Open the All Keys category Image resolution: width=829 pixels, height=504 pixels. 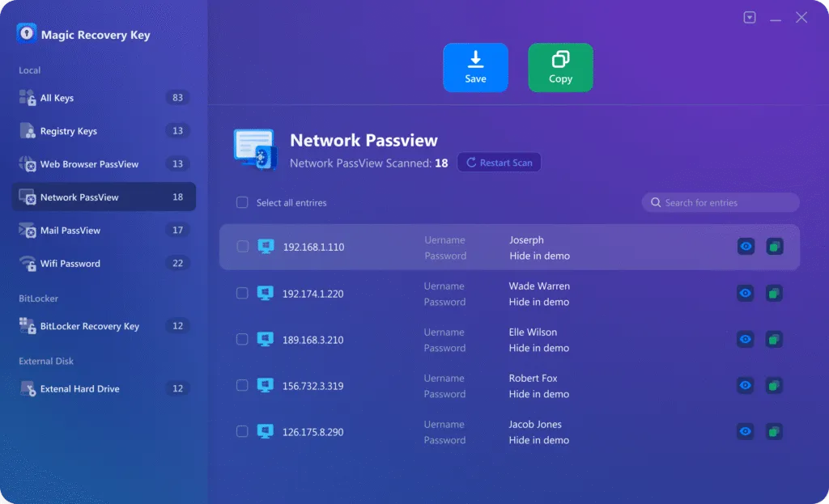pyautogui.click(x=104, y=98)
